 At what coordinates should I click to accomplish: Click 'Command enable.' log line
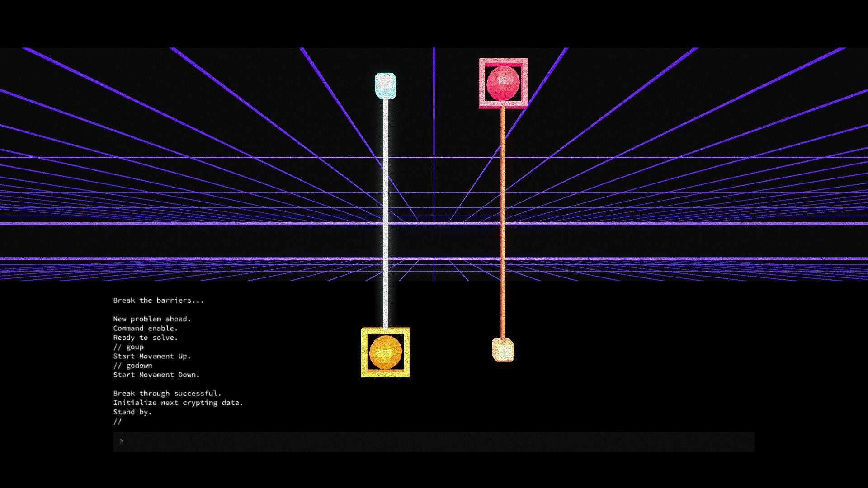pos(146,328)
